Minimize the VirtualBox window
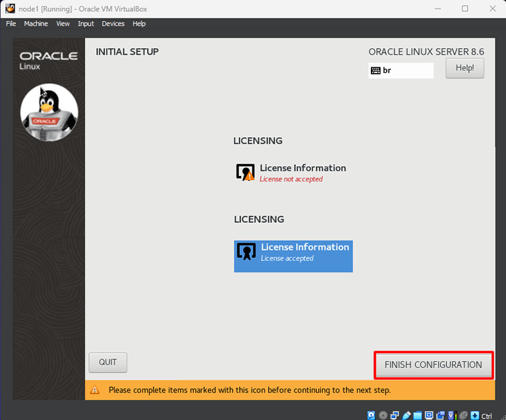The image size is (506, 420). (437, 9)
